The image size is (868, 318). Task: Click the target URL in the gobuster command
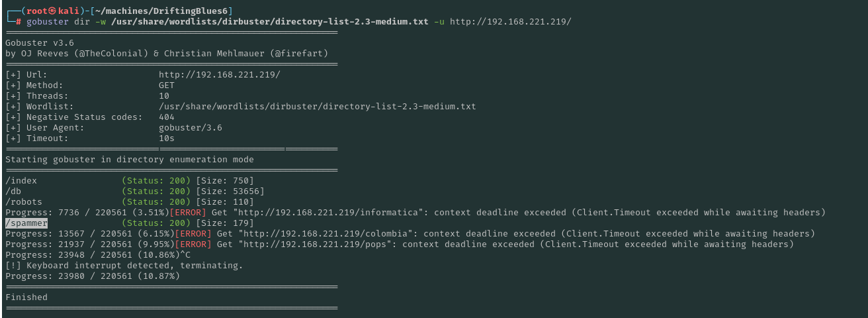[x=510, y=21]
